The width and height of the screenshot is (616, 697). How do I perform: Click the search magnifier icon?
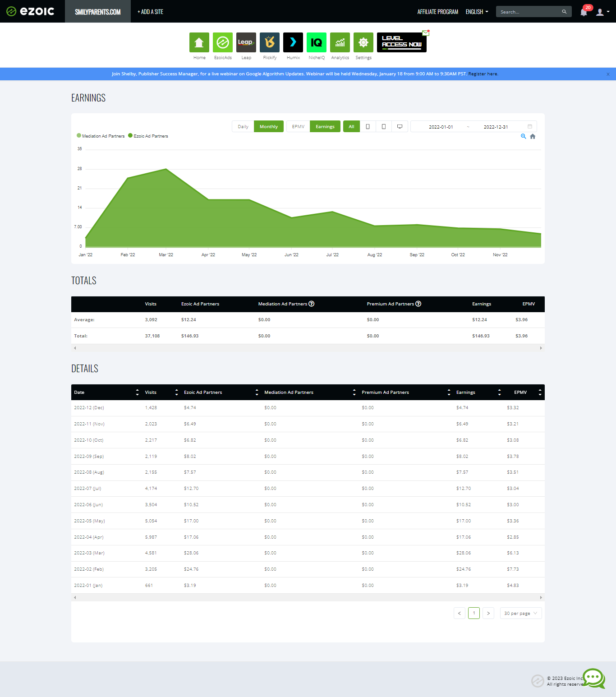coord(564,12)
